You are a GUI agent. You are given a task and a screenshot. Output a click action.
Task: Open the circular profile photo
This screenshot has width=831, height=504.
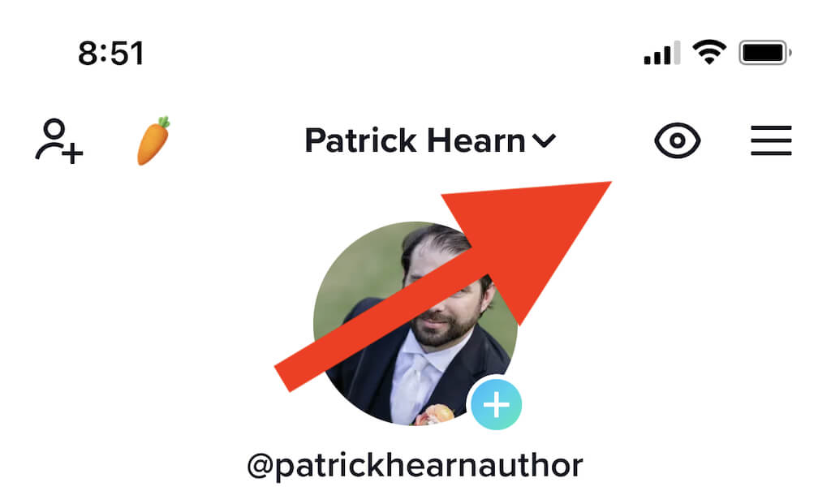coord(415,323)
